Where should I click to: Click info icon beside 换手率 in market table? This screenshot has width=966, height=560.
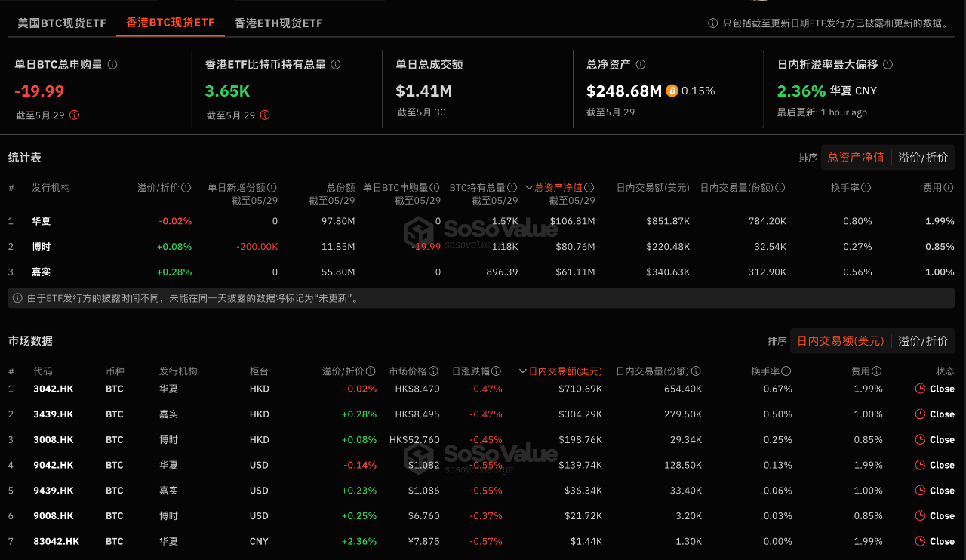tap(786, 371)
